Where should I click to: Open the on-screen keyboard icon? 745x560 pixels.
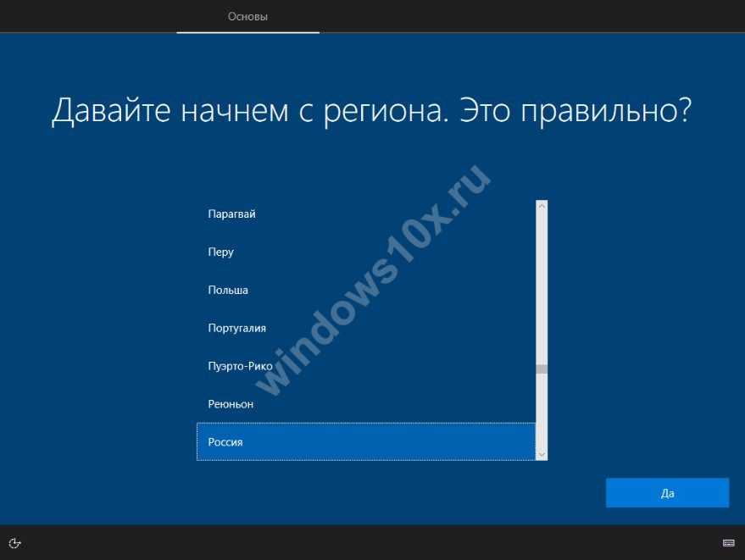tap(728, 543)
